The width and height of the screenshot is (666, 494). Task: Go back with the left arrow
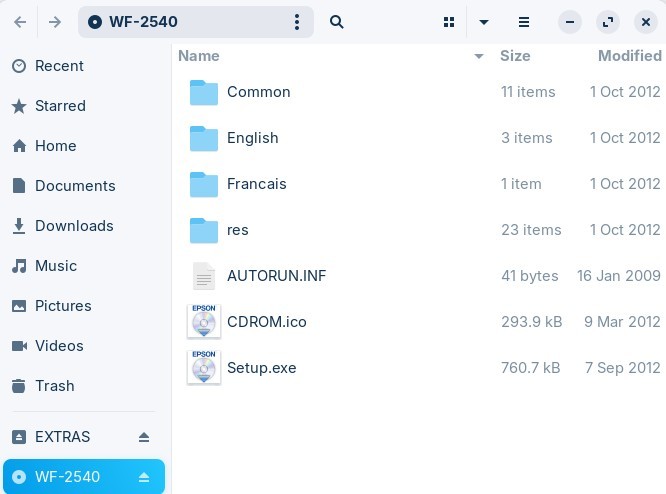20,22
